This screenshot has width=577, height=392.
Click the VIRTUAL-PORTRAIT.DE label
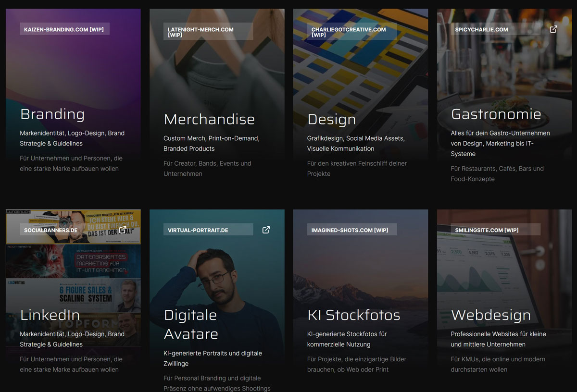click(x=208, y=230)
